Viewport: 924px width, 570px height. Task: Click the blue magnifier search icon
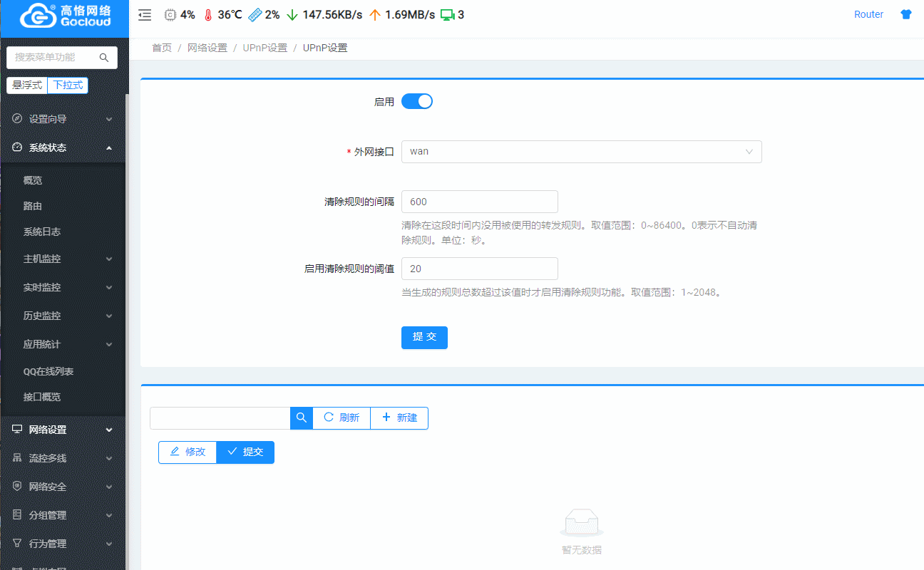(x=301, y=418)
